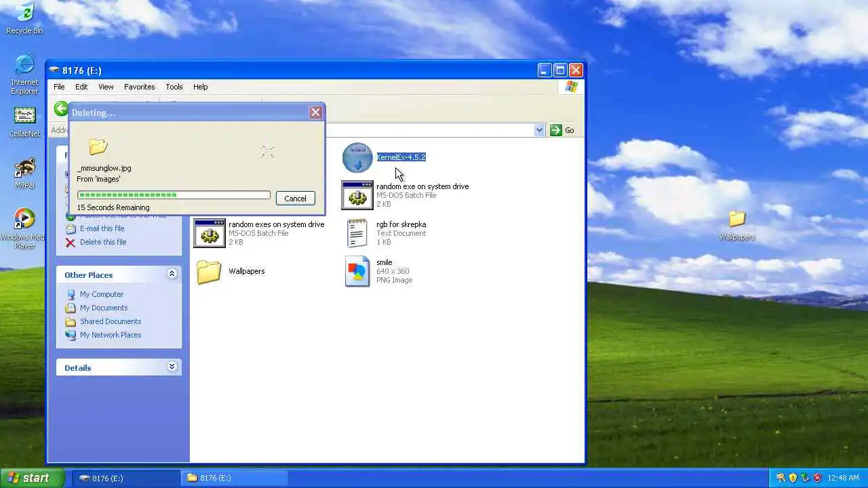Open the Help menu
Image resolution: width=868 pixels, height=488 pixels.
pyautogui.click(x=200, y=87)
